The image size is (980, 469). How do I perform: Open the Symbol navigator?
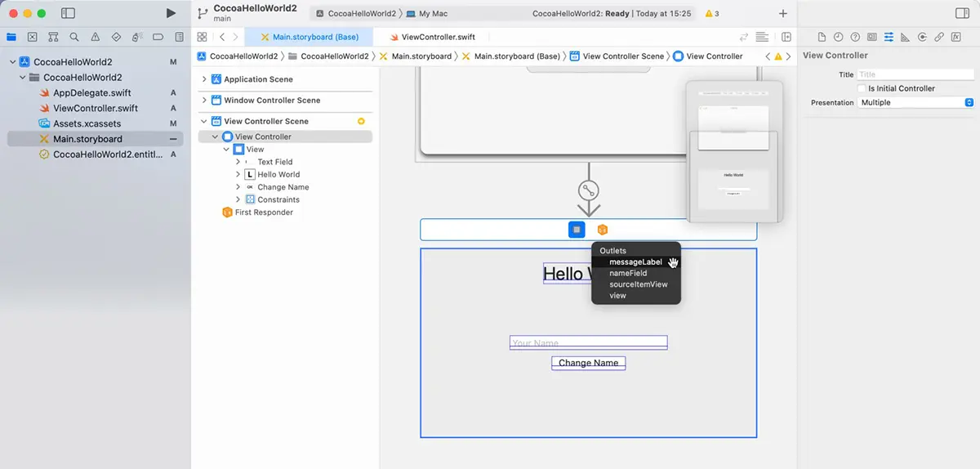tap(53, 37)
